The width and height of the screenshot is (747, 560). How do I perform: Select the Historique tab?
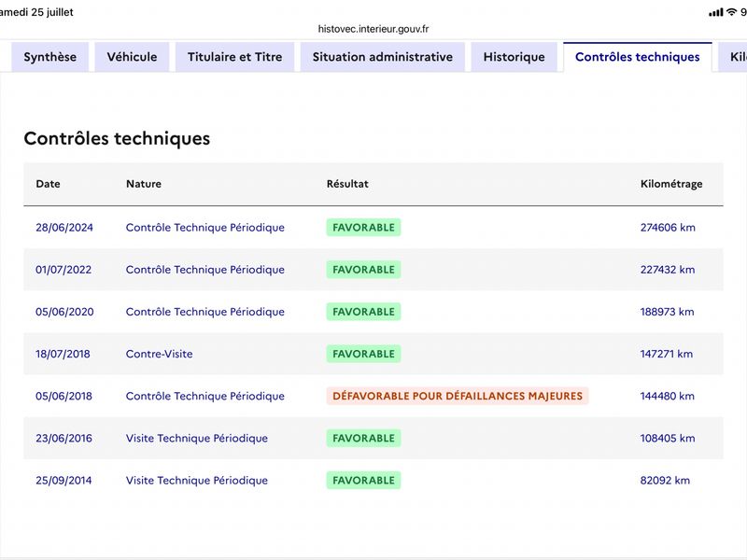tap(514, 57)
